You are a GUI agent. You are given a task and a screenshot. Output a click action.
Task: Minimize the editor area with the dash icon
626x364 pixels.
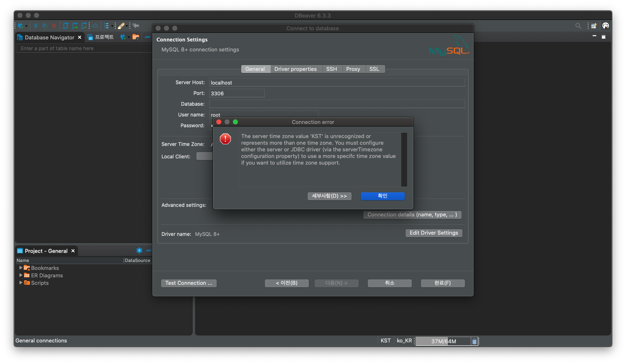click(x=594, y=36)
